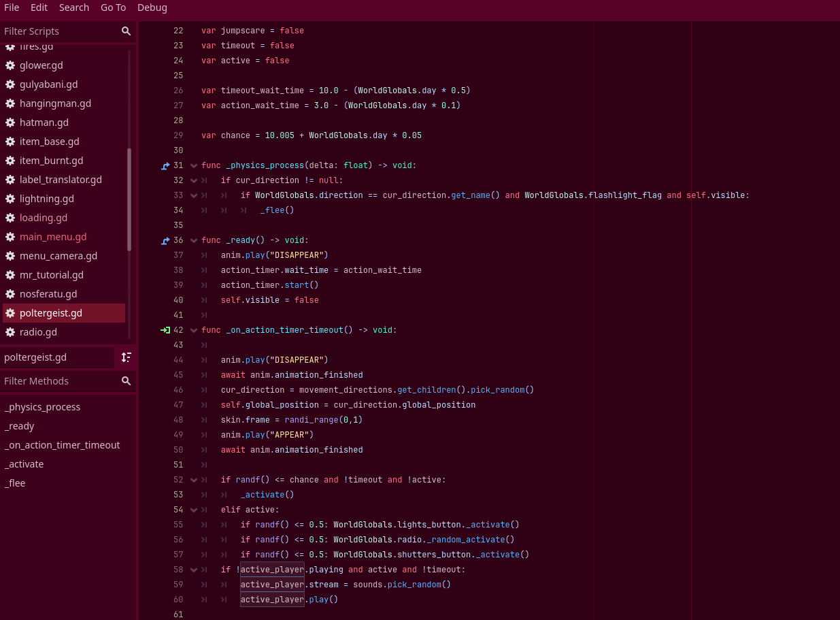Image resolution: width=840 pixels, height=620 pixels.
Task: Click the script list vertical scrollbar
Action: (x=129, y=199)
